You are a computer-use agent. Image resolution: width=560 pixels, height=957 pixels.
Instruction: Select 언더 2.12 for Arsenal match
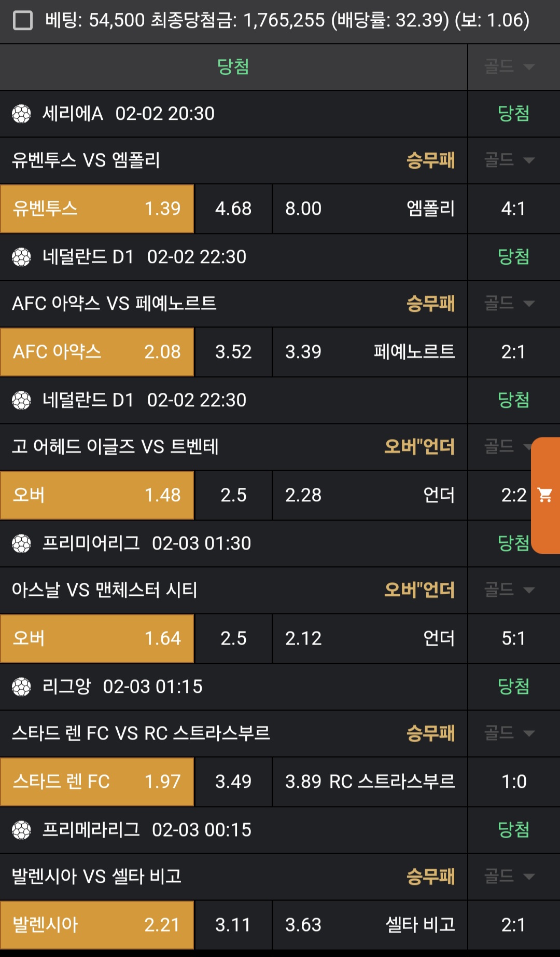(370, 638)
